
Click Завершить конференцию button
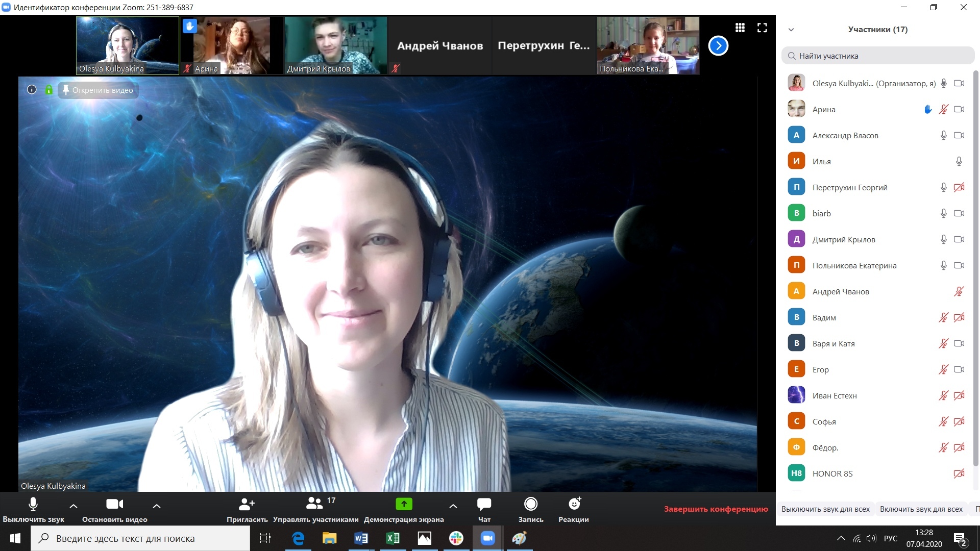(716, 509)
